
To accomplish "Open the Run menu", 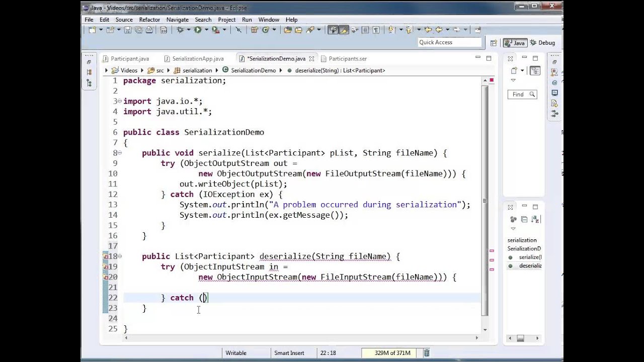I will tap(247, 20).
